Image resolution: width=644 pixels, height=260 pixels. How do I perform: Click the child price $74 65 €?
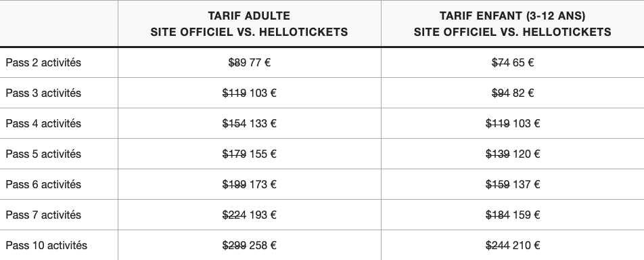(x=513, y=62)
